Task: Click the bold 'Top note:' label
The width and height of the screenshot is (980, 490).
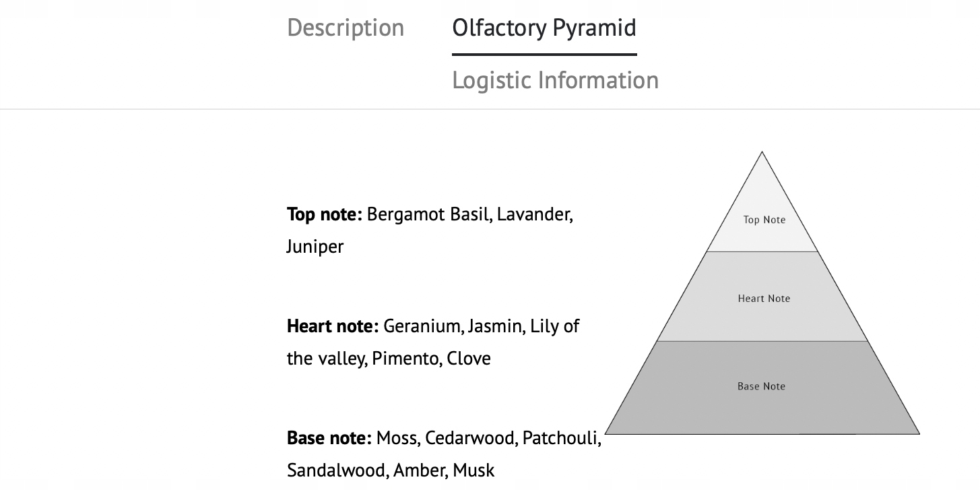Action: click(x=325, y=214)
